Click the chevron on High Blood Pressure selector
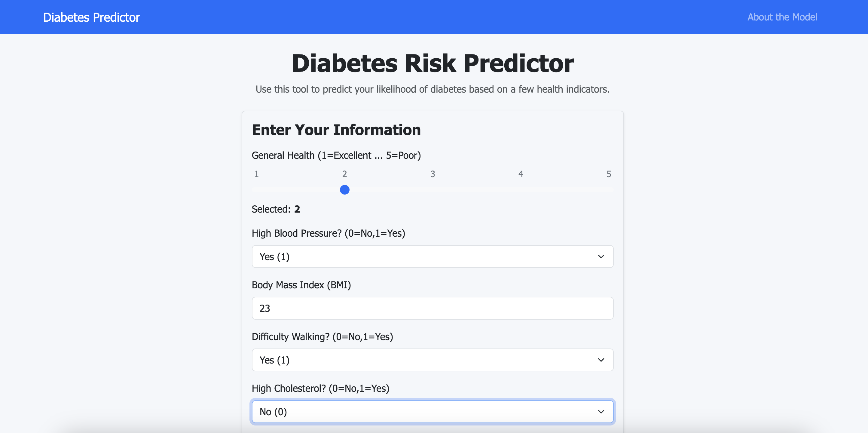This screenshot has height=433, width=868. (x=601, y=256)
